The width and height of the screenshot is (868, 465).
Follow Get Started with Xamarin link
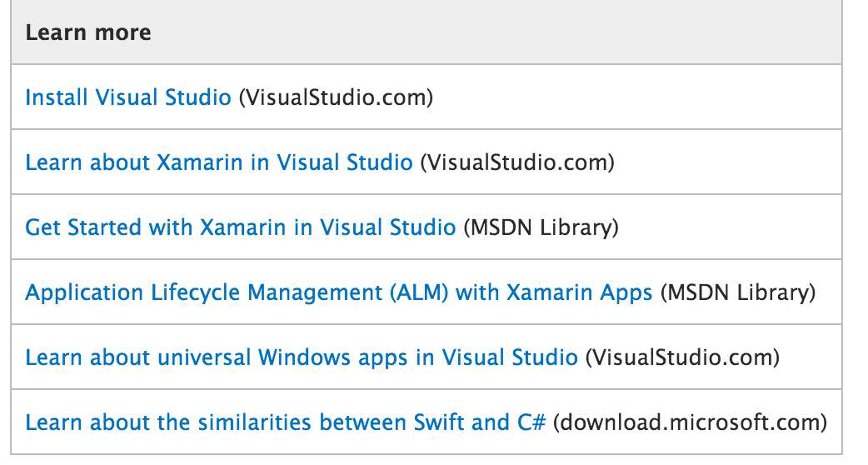[240, 227]
